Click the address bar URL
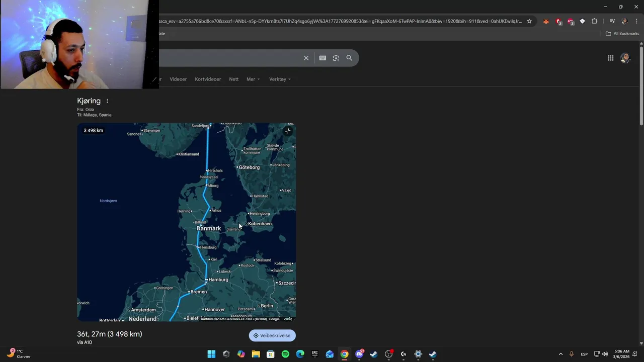 (340, 21)
